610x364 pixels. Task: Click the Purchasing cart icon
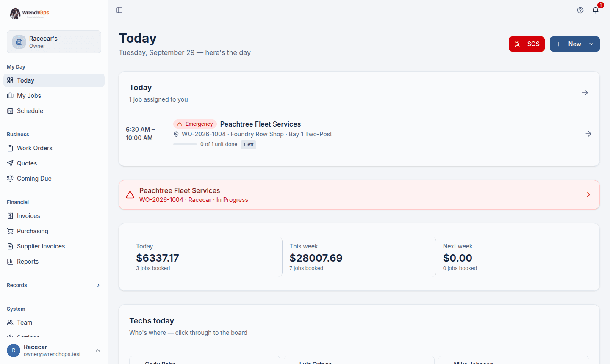point(10,231)
